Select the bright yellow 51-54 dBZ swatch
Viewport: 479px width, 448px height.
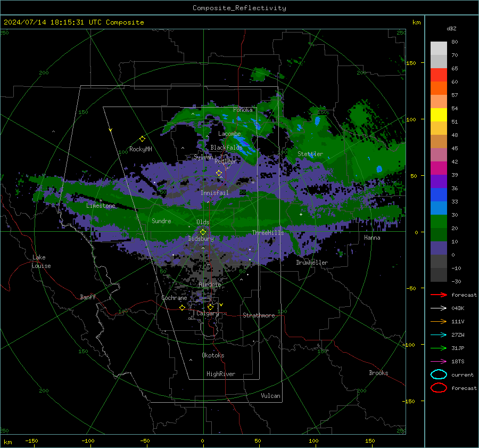tap(439, 115)
